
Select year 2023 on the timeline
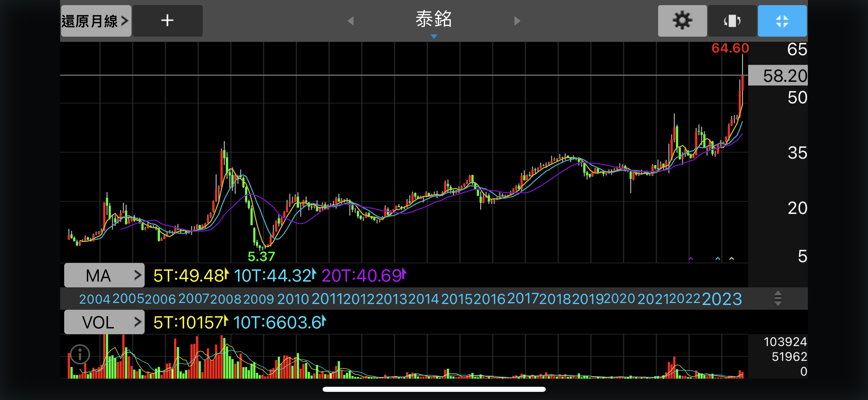(x=722, y=299)
